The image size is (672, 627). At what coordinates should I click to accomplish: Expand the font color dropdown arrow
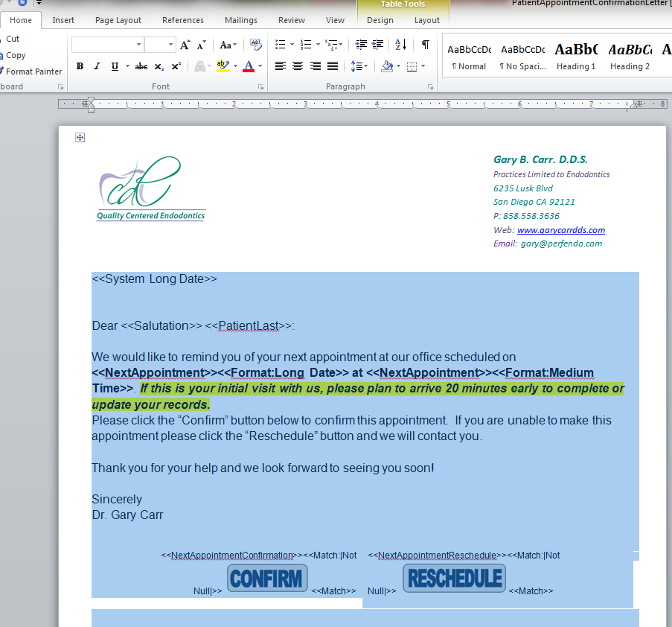pyautogui.click(x=260, y=66)
